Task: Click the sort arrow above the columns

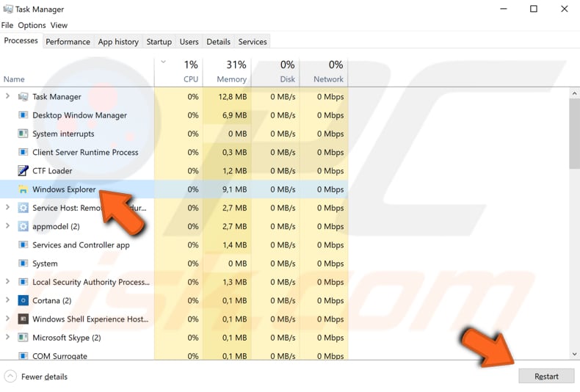Action: 163,62
